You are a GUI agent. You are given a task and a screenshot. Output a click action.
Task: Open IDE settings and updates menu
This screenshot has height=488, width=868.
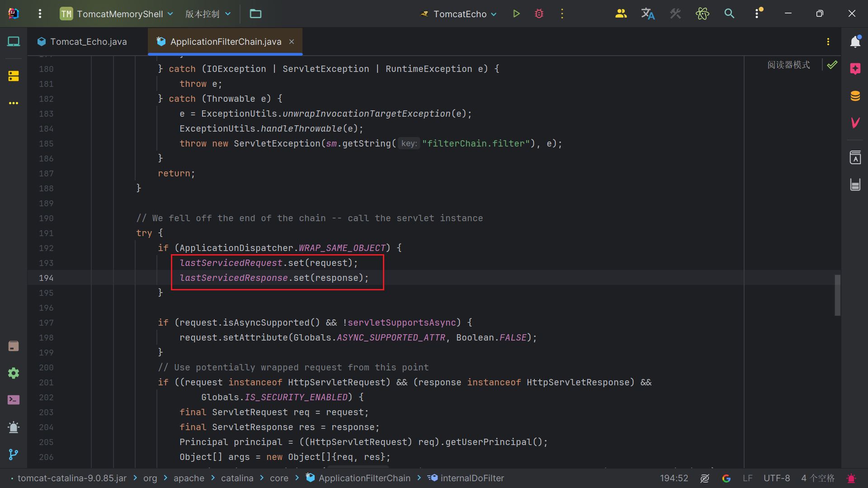click(758, 14)
